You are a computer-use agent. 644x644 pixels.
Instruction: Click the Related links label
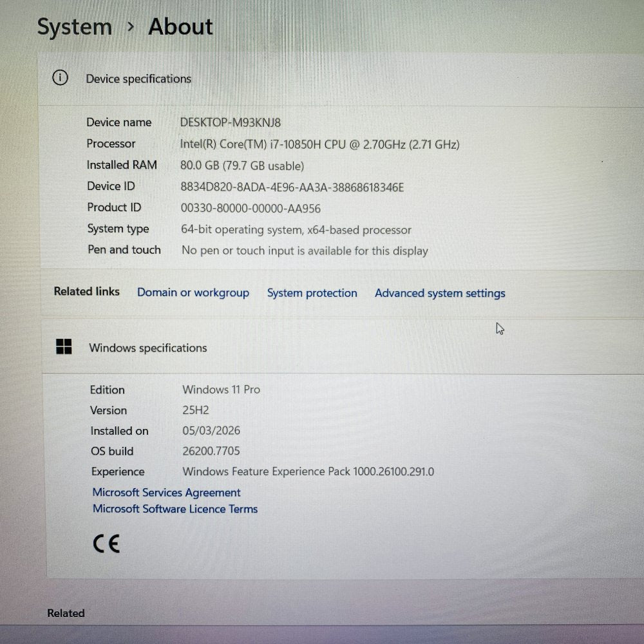click(87, 291)
